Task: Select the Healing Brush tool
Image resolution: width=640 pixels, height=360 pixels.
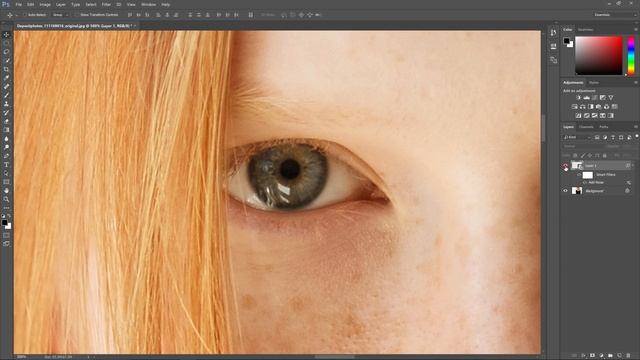Action: click(6, 87)
